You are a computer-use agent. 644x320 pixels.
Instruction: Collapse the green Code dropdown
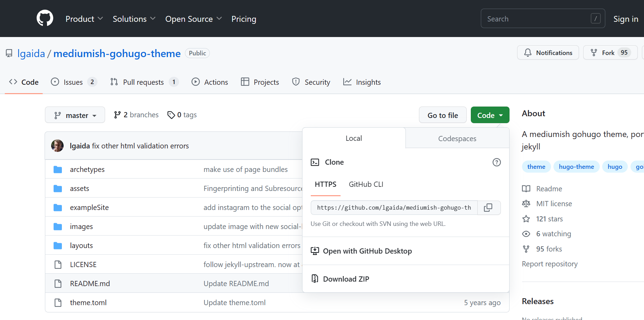click(x=490, y=115)
